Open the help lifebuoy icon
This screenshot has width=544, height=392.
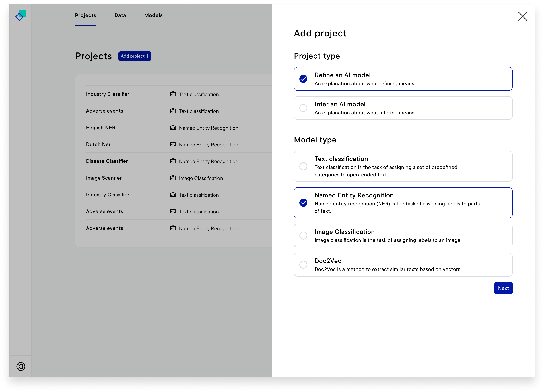pos(21,366)
